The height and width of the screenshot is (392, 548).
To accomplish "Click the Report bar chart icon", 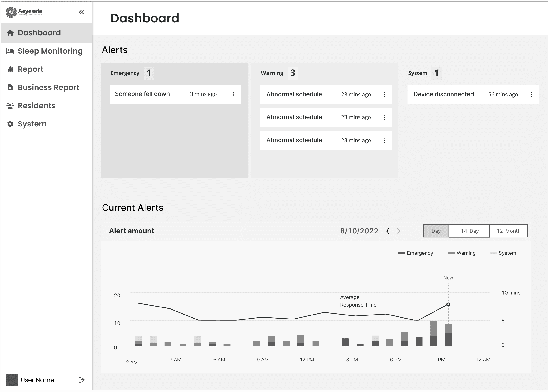I will (x=10, y=69).
